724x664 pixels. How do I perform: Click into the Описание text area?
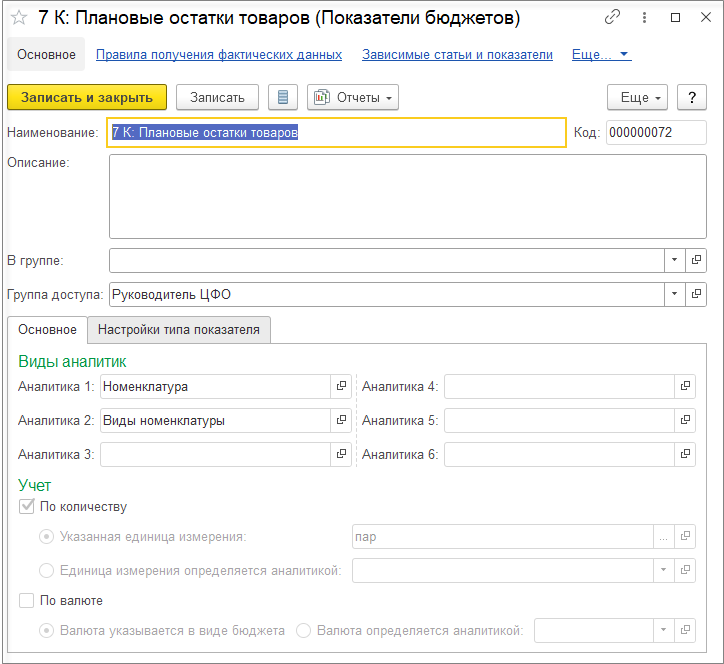pos(407,197)
